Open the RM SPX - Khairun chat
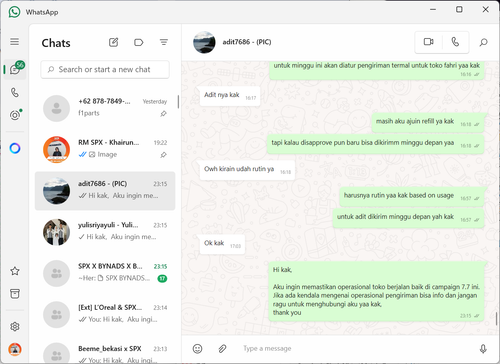The height and width of the screenshot is (364, 500). click(x=105, y=149)
